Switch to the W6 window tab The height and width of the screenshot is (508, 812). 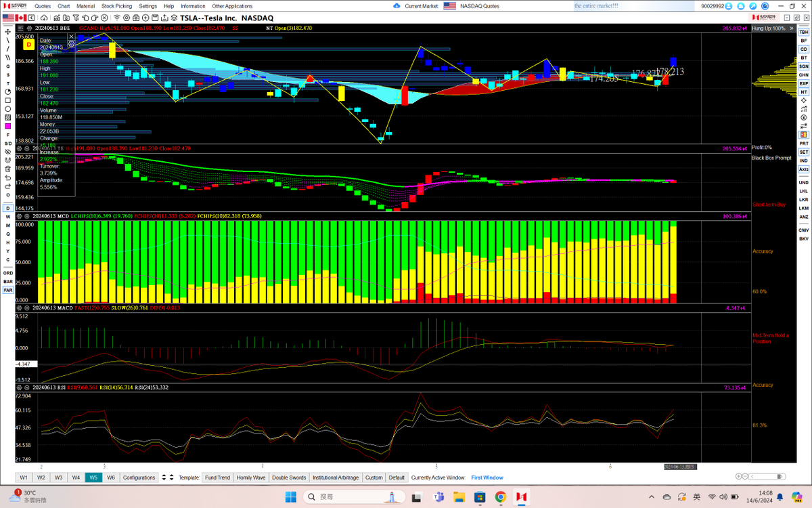point(110,478)
